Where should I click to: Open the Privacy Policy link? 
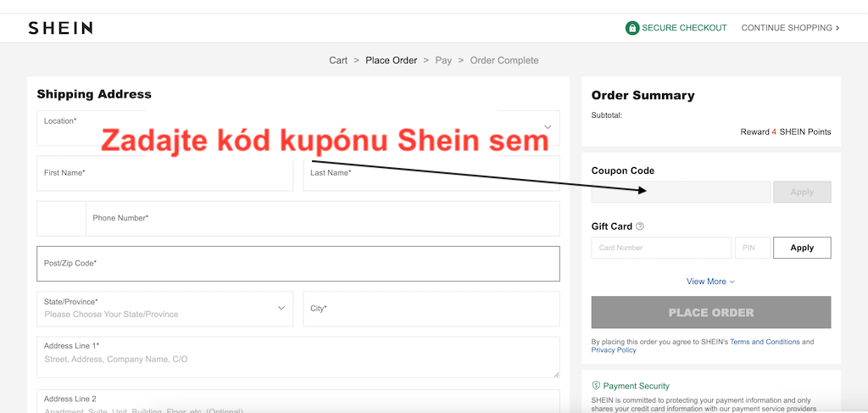[614, 350]
